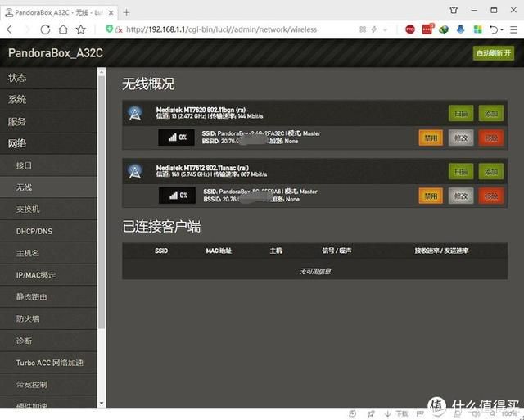This screenshot has height=420, width=524.
Task: Click the MT7612 radio antenna icon
Action: pyautogui.click(x=135, y=171)
